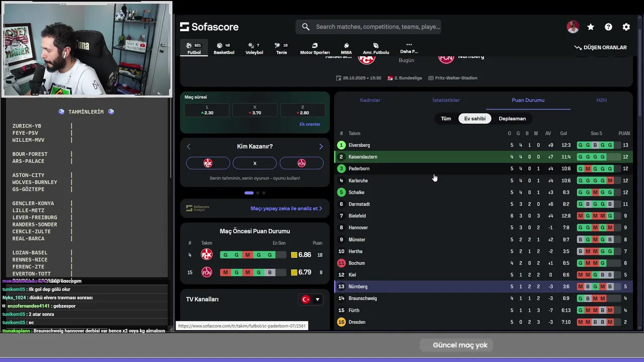This screenshot has width=644, height=362.
Task: Open the Daha Fazla three-dots menu
Action: [x=409, y=44]
